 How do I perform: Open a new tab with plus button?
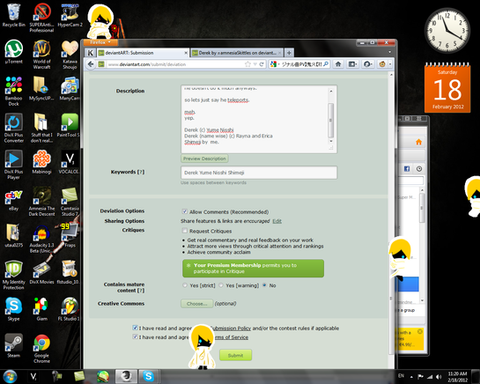(x=289, y=53)
